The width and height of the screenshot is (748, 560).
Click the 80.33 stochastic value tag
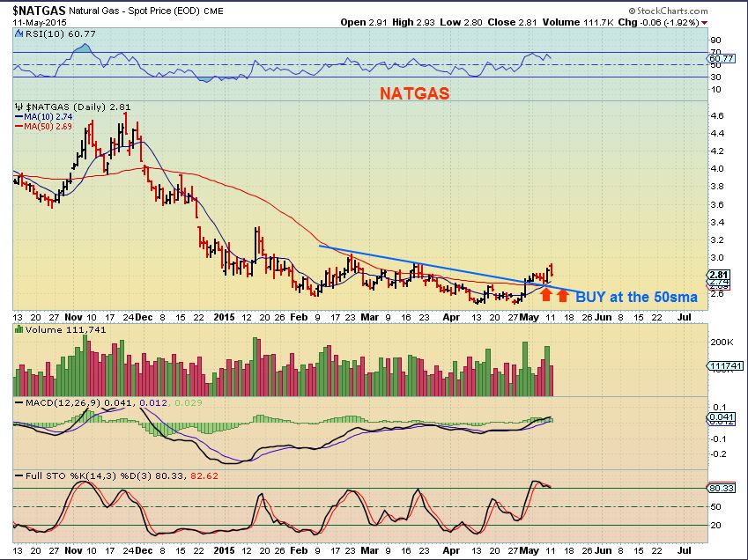point(721,488)
